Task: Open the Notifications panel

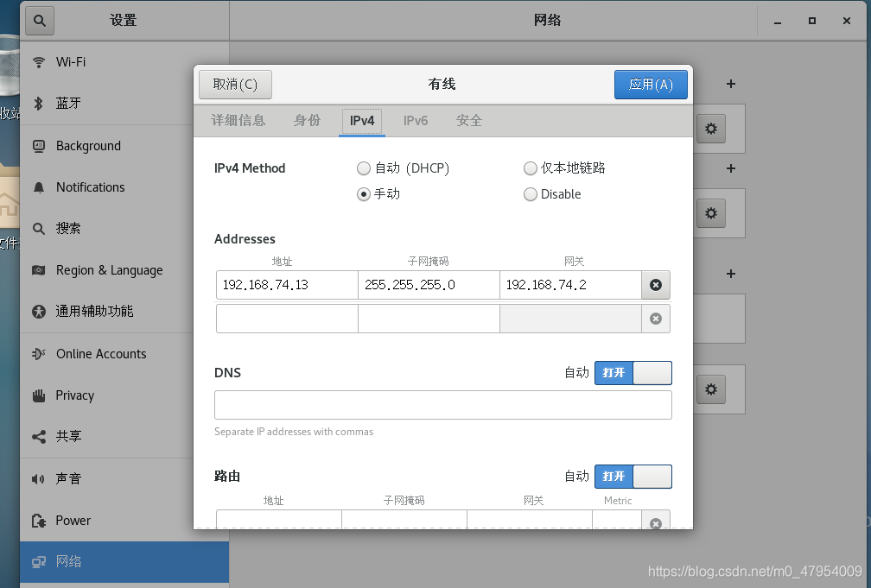Action: 124,187
